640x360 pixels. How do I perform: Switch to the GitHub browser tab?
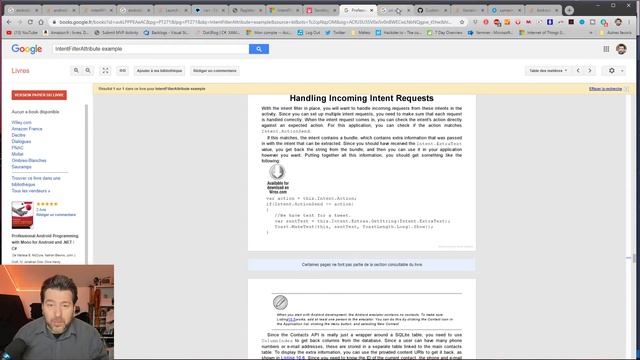point(431,10)
